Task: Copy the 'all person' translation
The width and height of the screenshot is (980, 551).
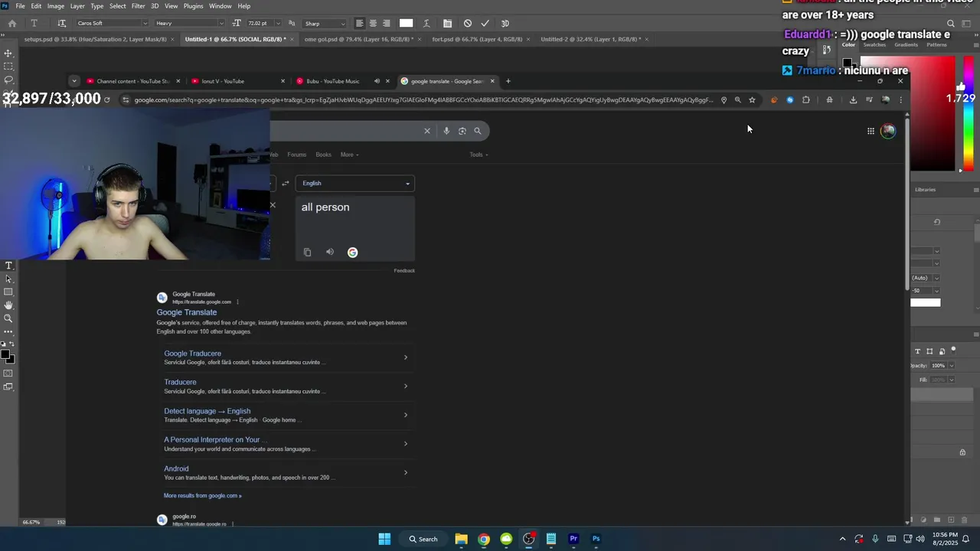Action: pos(307,253)
